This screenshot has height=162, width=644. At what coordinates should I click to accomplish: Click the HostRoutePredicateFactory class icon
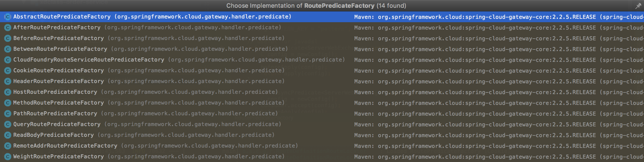click(7, 92)
